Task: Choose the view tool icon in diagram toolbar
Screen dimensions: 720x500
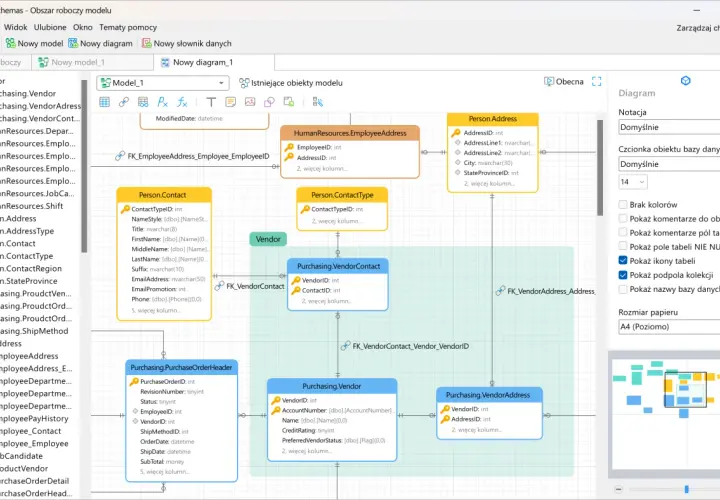Action: coord(143,102)
